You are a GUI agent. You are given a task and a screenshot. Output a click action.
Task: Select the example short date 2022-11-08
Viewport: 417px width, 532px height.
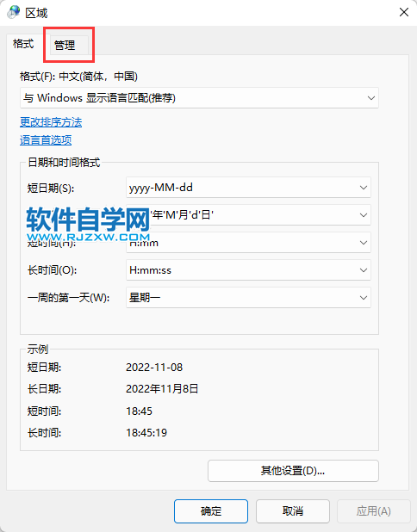pos(154,368)
